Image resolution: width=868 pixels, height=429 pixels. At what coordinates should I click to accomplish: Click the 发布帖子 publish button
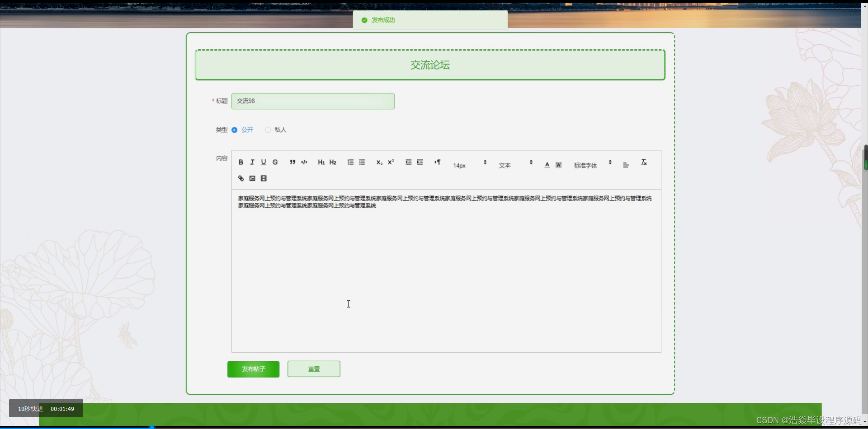[x=253, y=369]
